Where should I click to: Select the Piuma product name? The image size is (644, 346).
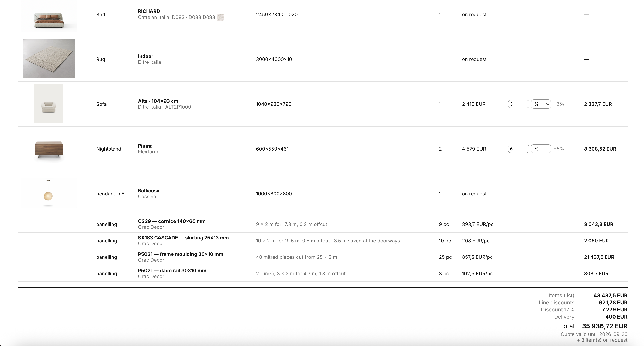(x=145, y=146)
